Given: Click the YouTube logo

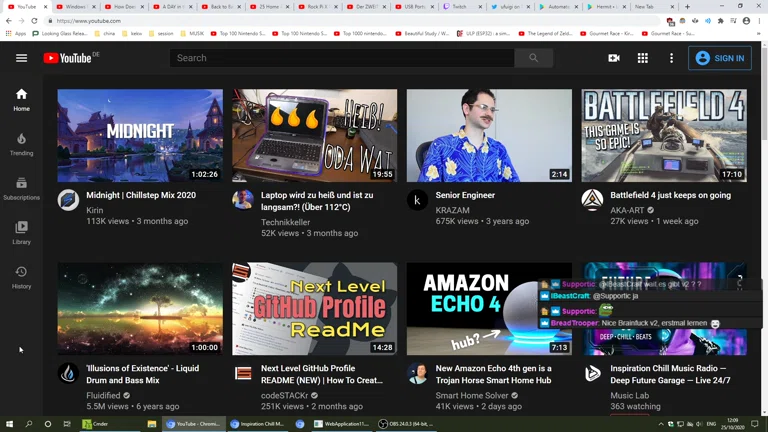Looking at the screenshot, I should click(67, 58).
